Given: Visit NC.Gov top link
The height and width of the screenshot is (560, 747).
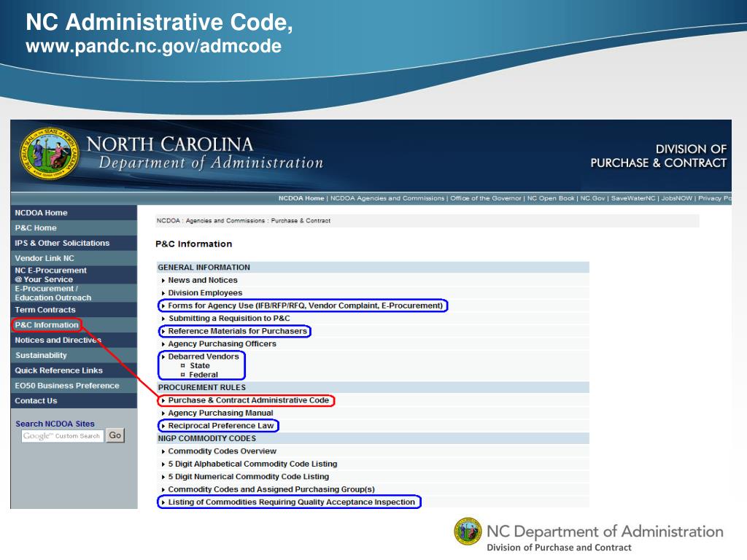Looking at the screenshot, I should tap(592, 198).
